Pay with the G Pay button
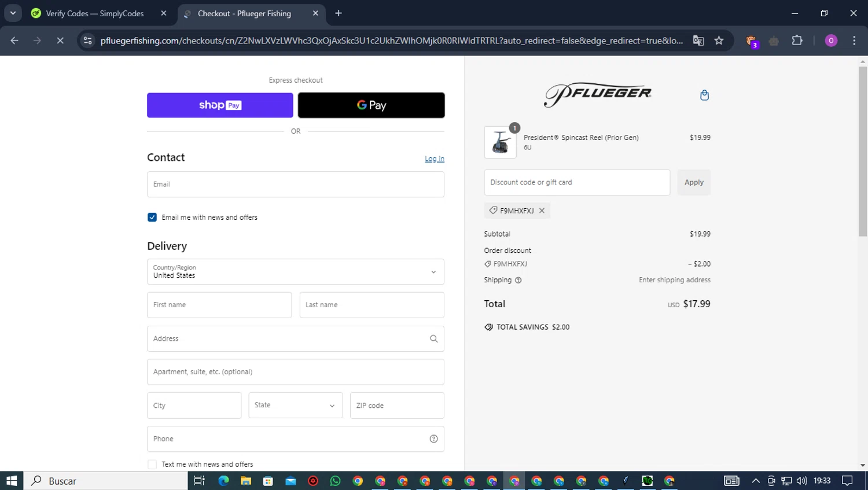Screen dimensions: 868x490 coord(372,105)
